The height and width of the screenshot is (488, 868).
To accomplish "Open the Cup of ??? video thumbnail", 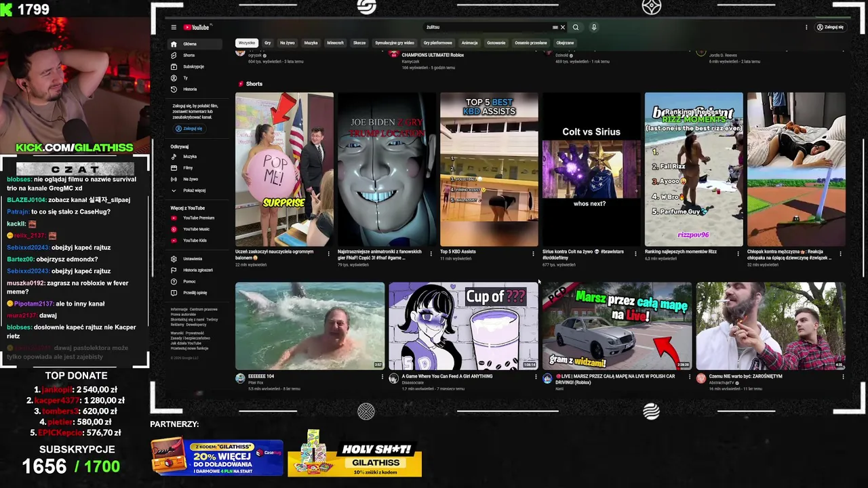I will [x=464, y=326].
